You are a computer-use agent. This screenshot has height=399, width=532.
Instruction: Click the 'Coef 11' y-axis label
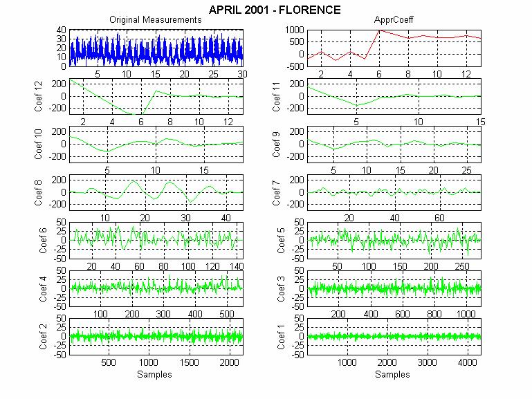[276, 97]
